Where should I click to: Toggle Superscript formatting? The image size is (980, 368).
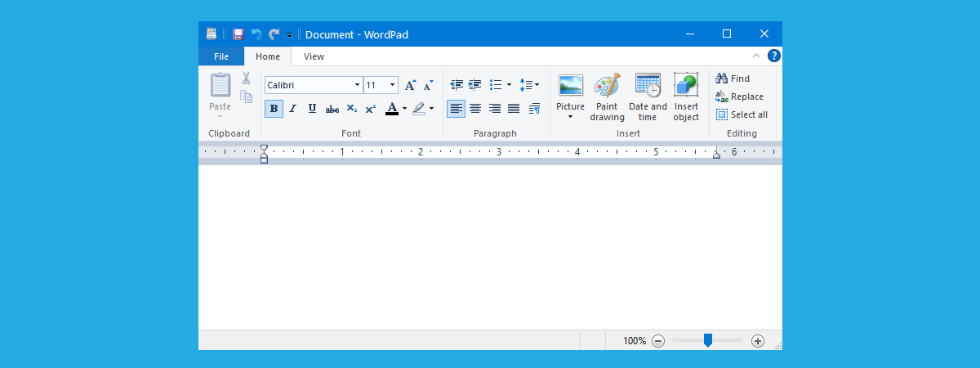370,108
